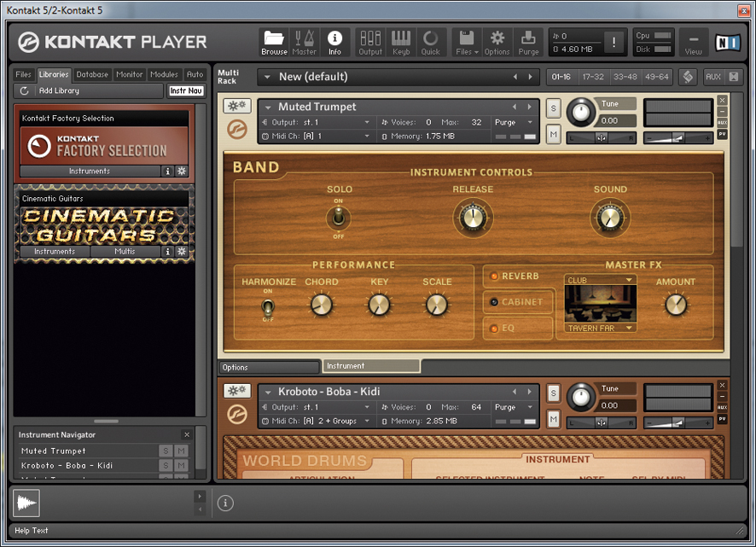Show the Output mixer section

[370, 43]
